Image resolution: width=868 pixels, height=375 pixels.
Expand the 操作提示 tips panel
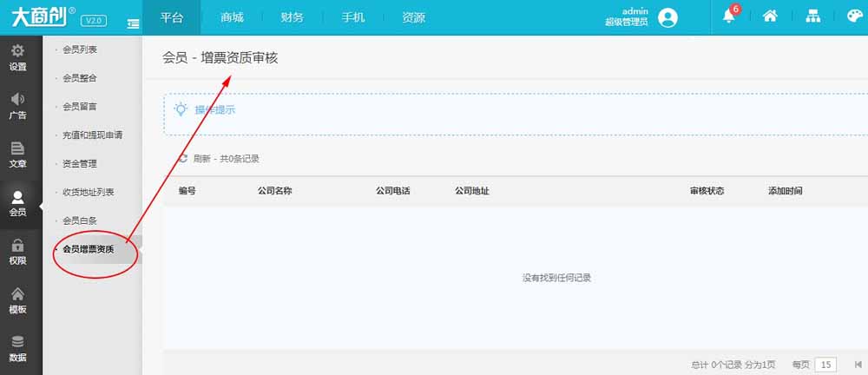click(x=214, y=110)
